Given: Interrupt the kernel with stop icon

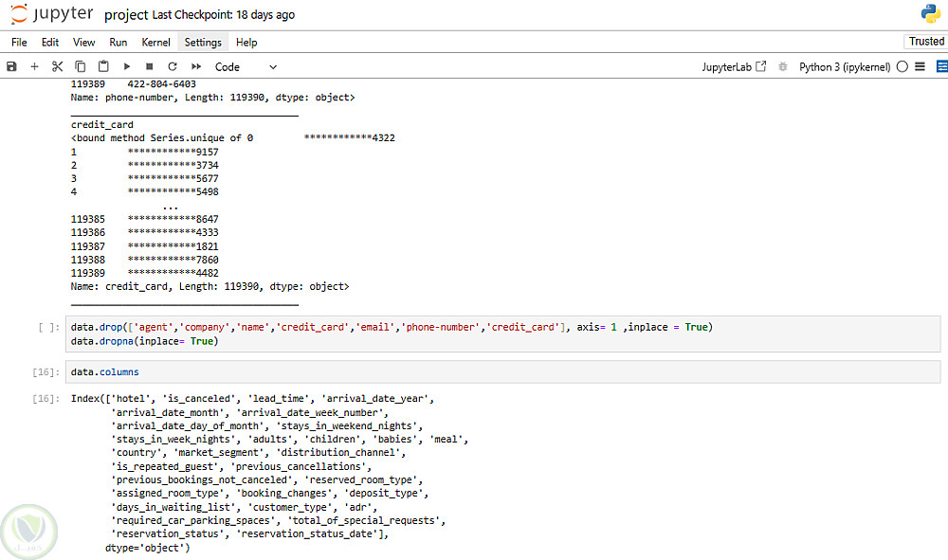Looking at the screenshot, I should [150, 67].
